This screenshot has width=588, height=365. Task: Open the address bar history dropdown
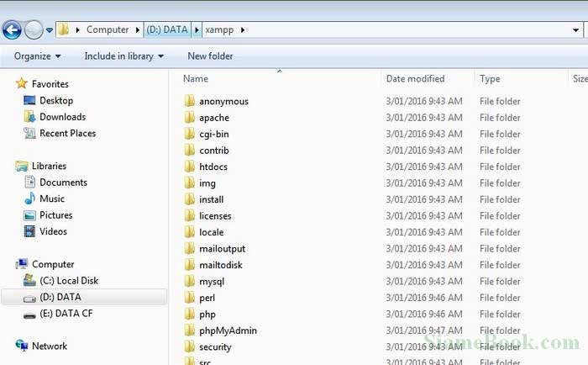pyautogui.click(x=575, y=30)
